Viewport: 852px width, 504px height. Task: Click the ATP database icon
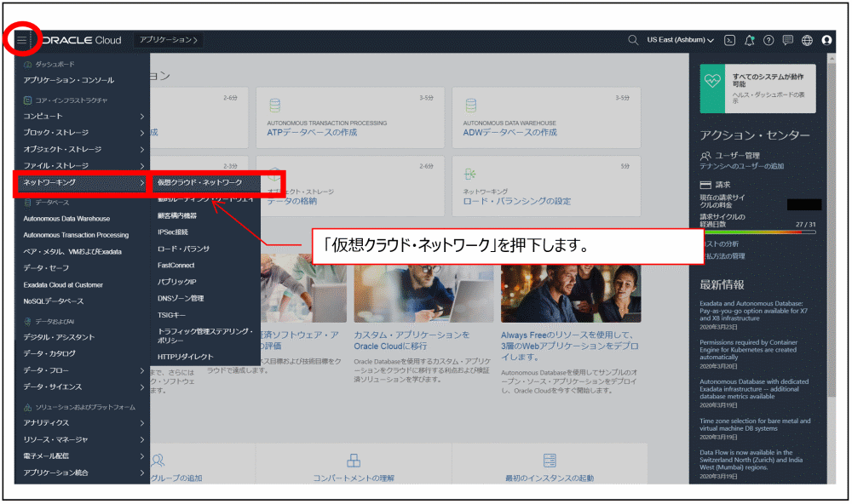point(275,105)
